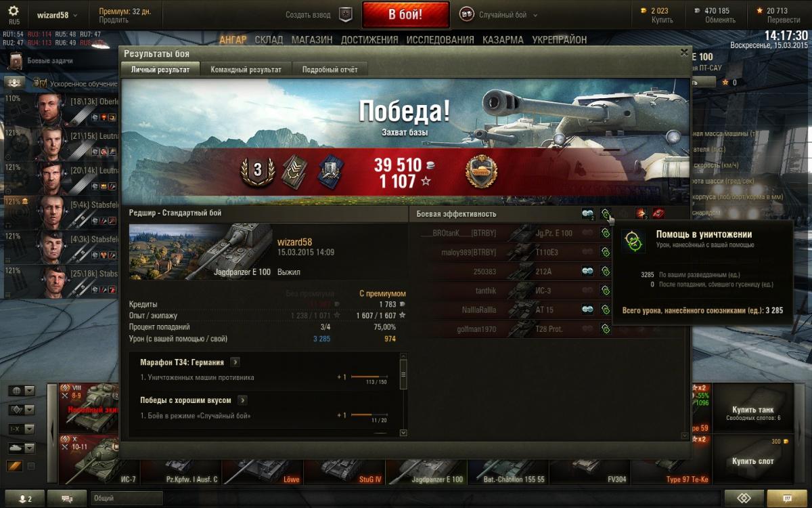Click the spotting icon in the 212A row
Screen dimensions: 812x508
pos(588,271)
